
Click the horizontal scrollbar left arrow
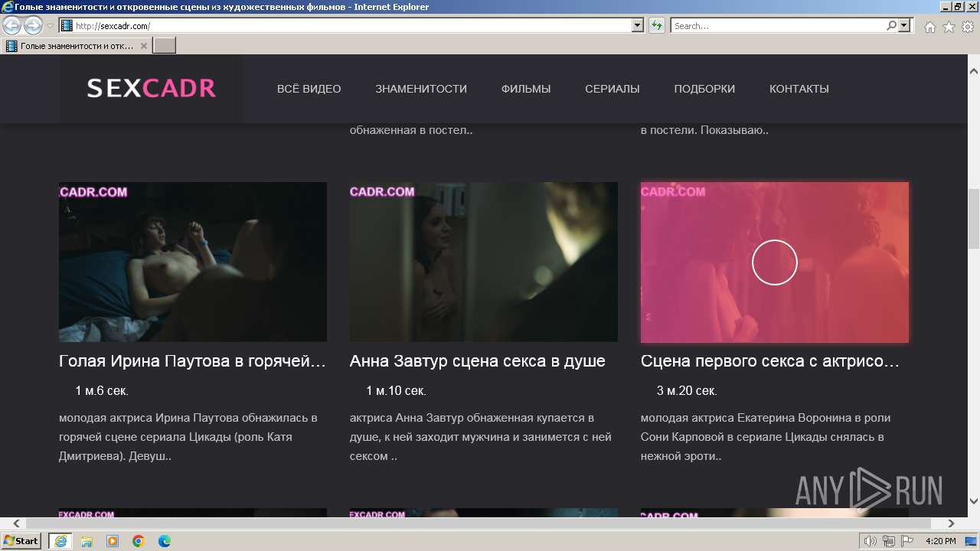point(18,523)
